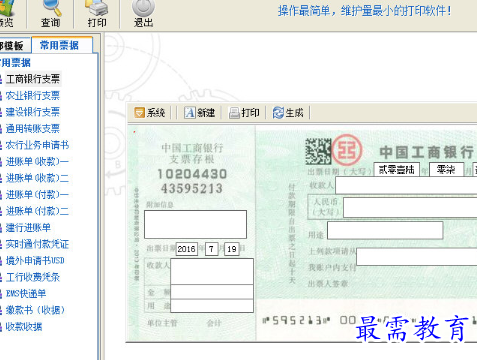Open 缴款书（收据） template

(x=35, y=310)
